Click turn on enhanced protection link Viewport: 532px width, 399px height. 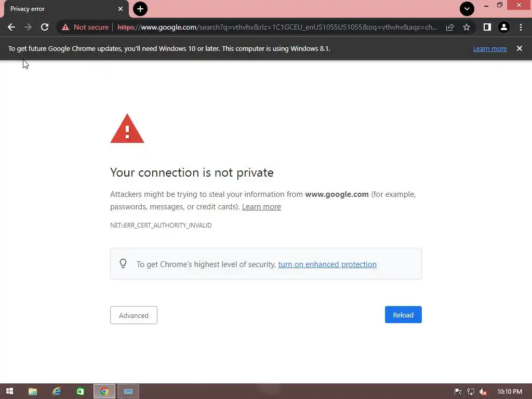pyautogui.click(x=327, y=264)
